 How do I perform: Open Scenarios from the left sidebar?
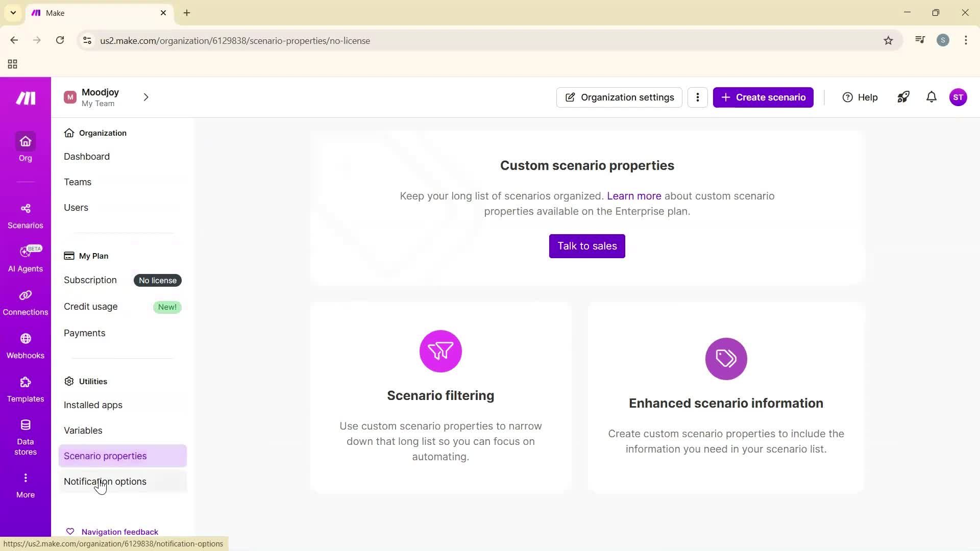pos(25,215)
